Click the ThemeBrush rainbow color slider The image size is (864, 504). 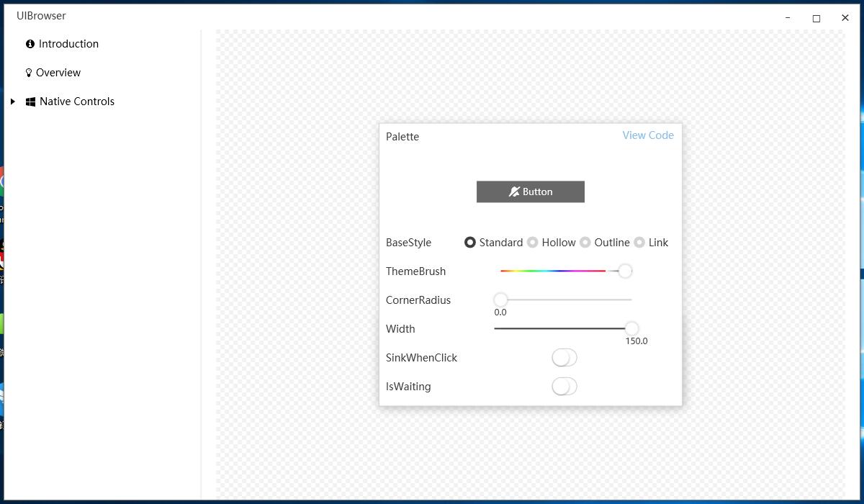pos(566,271)
